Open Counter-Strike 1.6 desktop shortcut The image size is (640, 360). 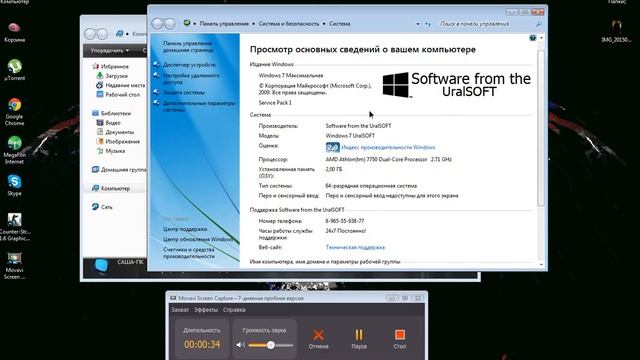[x=14, y=227]
